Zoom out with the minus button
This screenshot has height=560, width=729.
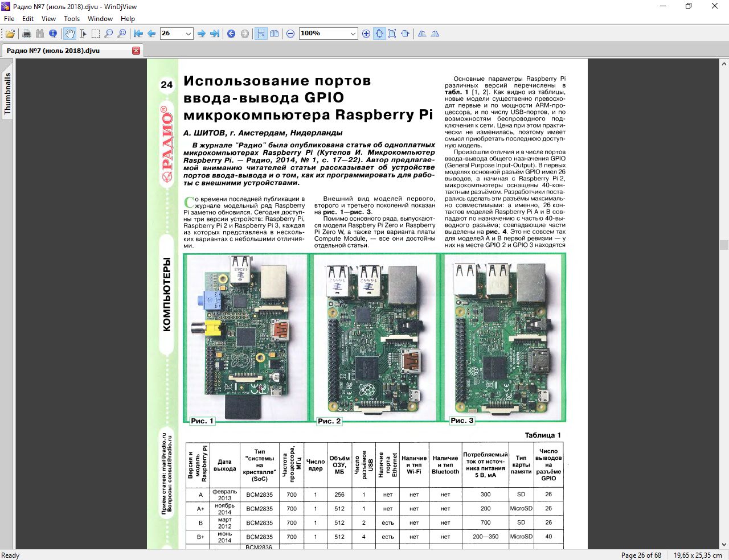click(x=290, y=34)
